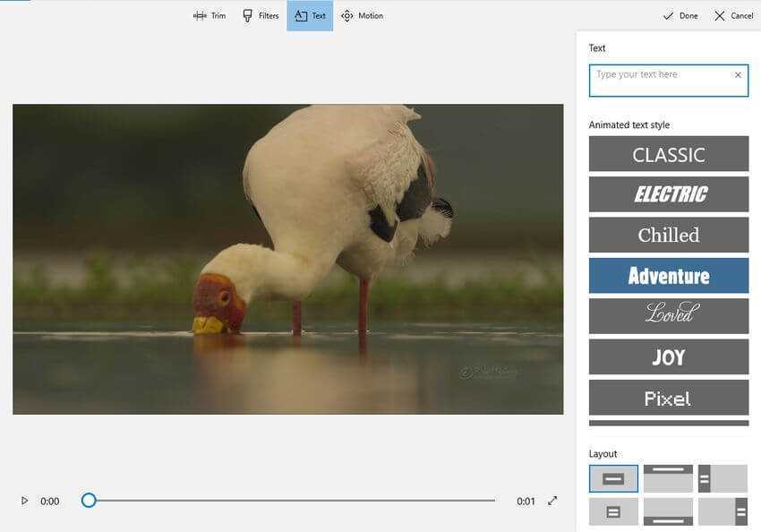
Task: Open the Filters tool
Action: [261, 15]
